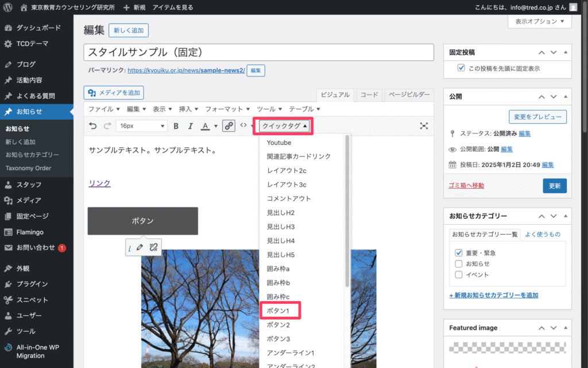Collapse the クイックタグ dropdown
The image size is (588, 368).
(284, 126)
